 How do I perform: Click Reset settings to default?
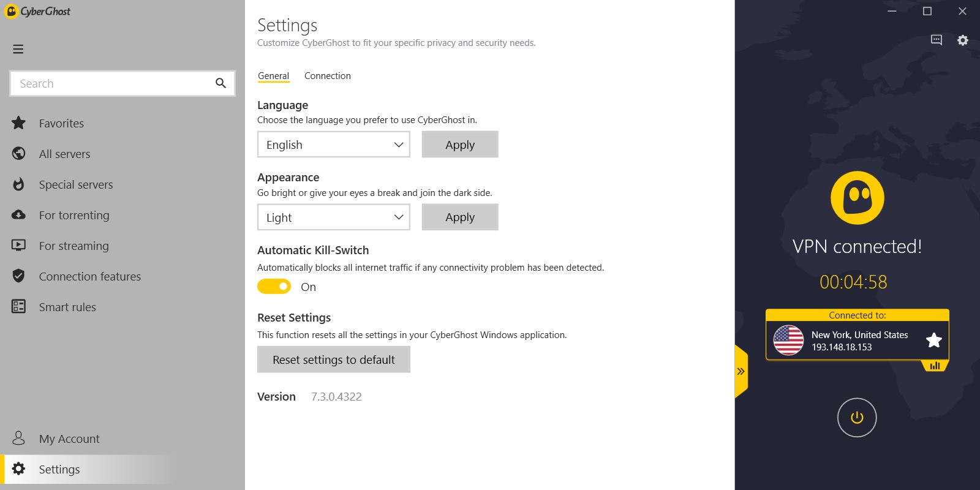(334, 360)
